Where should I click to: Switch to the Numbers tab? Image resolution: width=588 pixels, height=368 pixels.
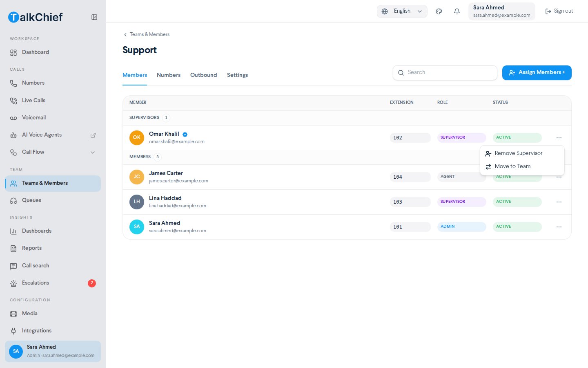click(169, 75)
